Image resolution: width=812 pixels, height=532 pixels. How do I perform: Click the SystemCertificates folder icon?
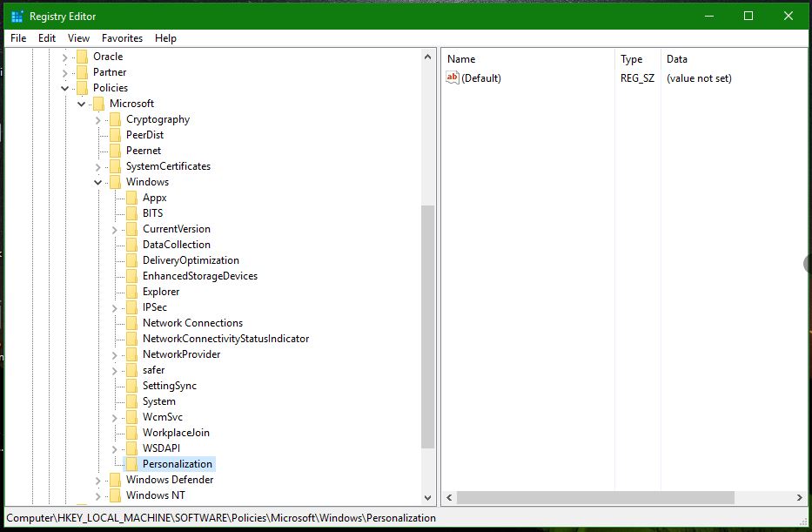click(115, 166)
